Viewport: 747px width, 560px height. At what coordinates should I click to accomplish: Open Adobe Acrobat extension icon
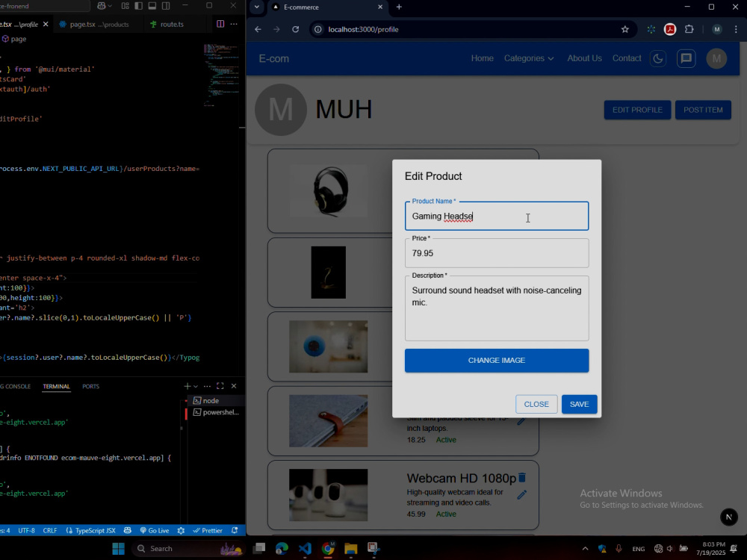point(670,30)
